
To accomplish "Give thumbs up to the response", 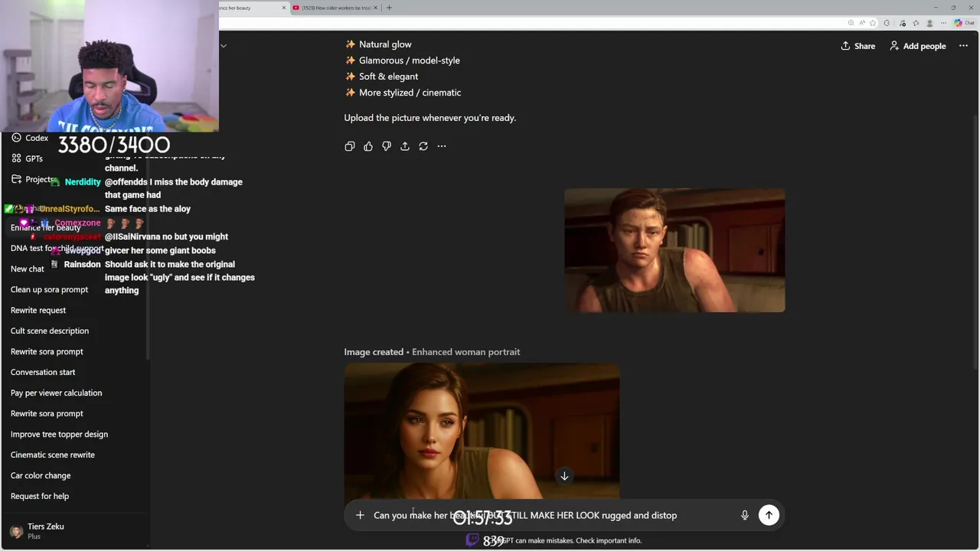I will click(x=368, y=146).
